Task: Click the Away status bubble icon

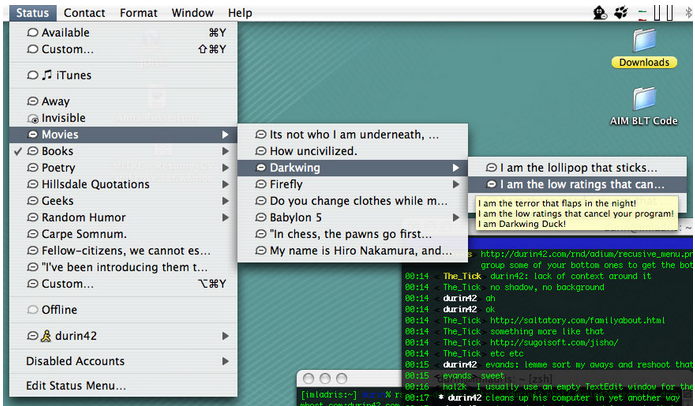Action: click(32, 101)
